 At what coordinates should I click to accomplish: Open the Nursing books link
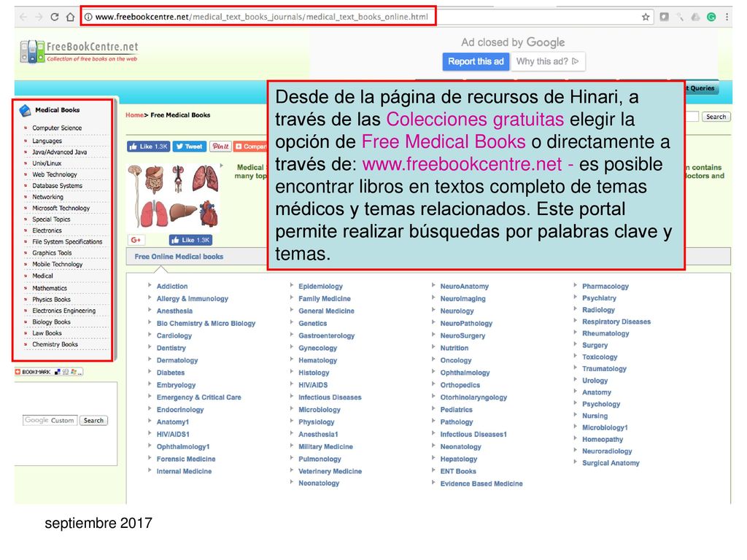pos(595,416)
